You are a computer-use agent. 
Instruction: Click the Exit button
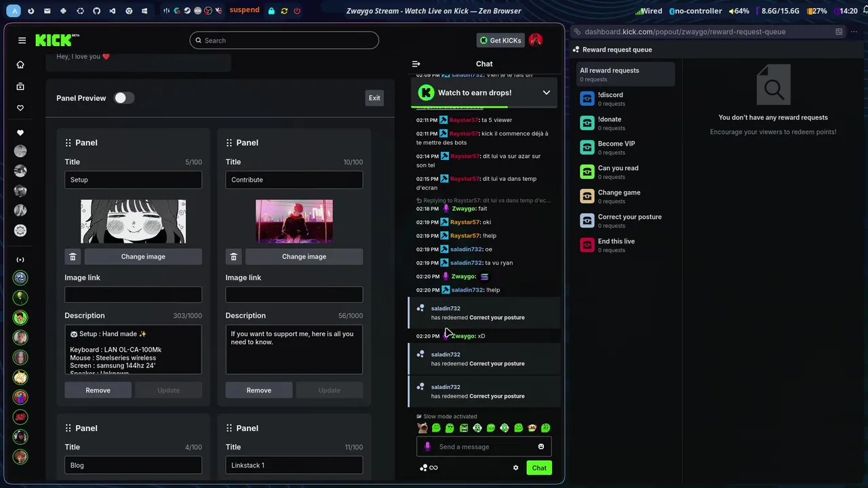[x=374, y=98]
